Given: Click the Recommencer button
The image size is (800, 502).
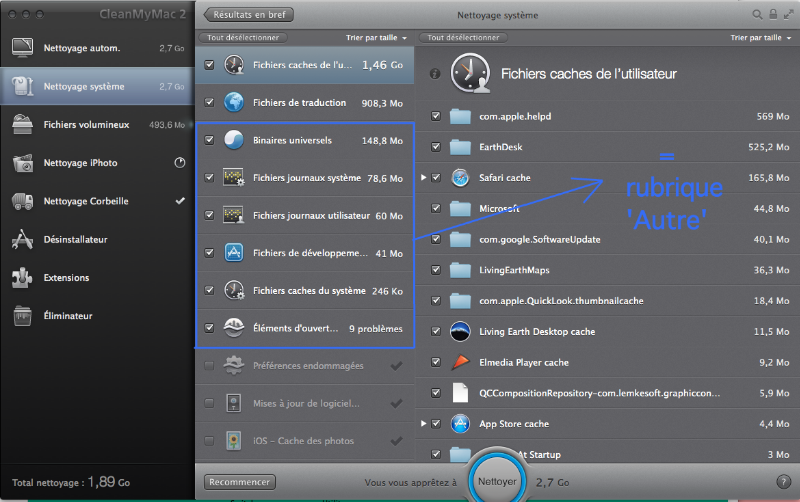Looking at the screenshot, I should pos(241,482).
